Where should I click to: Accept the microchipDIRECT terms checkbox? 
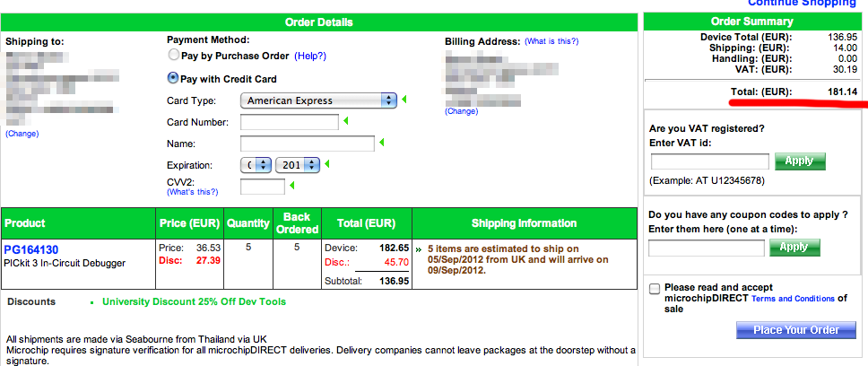[x=655, y=288]
